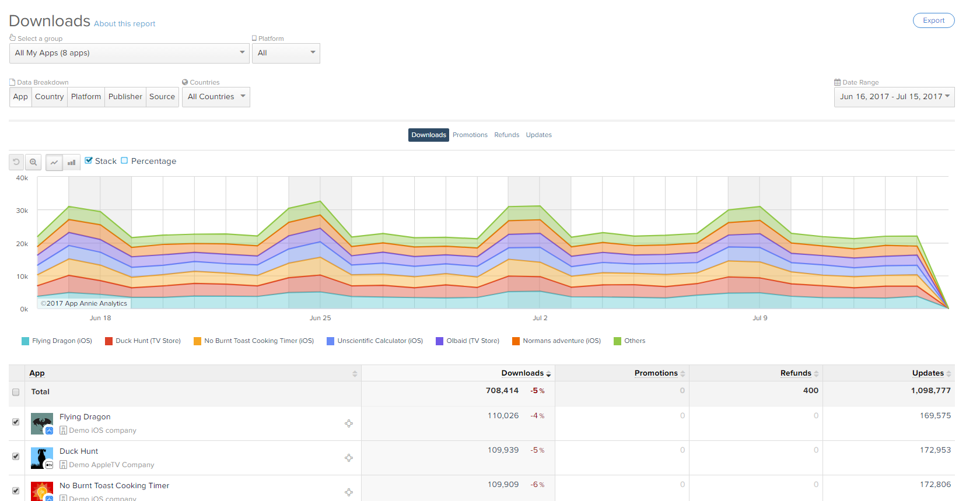The height and width of the screenshot is (501, 980).
Task: Open the About this report link
Action: click(x=125, y=24)
